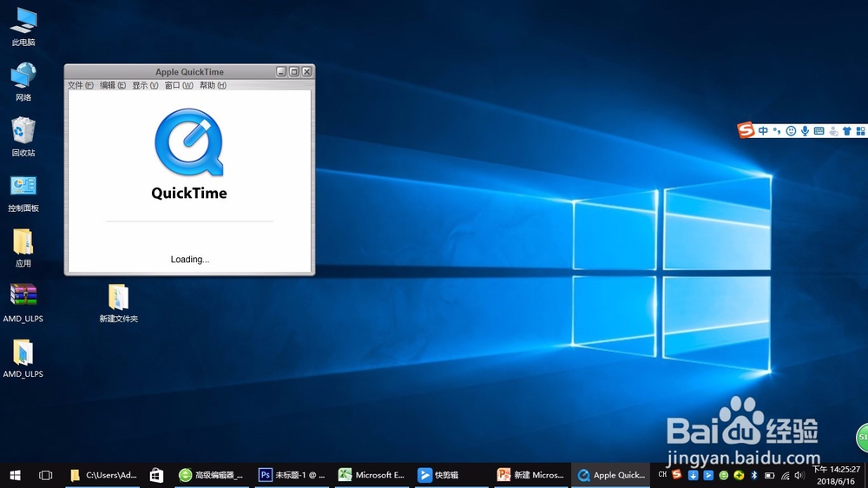Click the microphone voice input icon
The image size is (868, 488).
point(805,131)
